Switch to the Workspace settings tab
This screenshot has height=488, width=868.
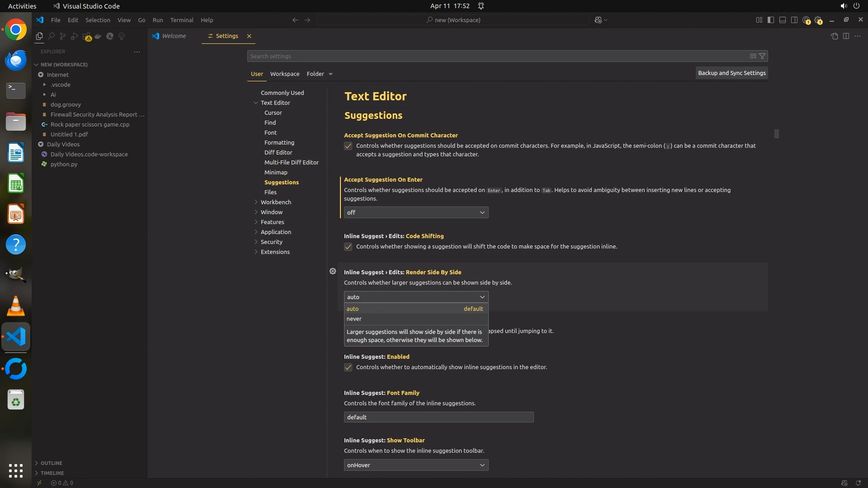pos(284,74)
